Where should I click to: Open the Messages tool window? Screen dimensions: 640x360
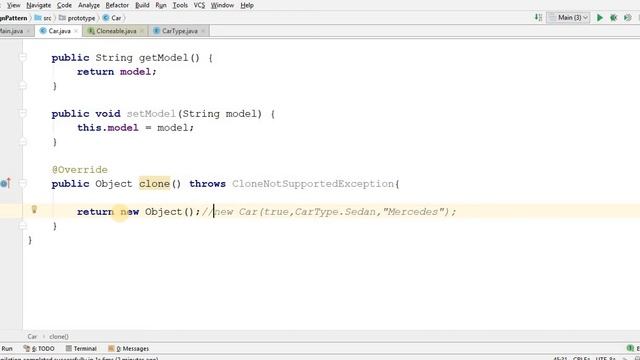tap(129, 349)
